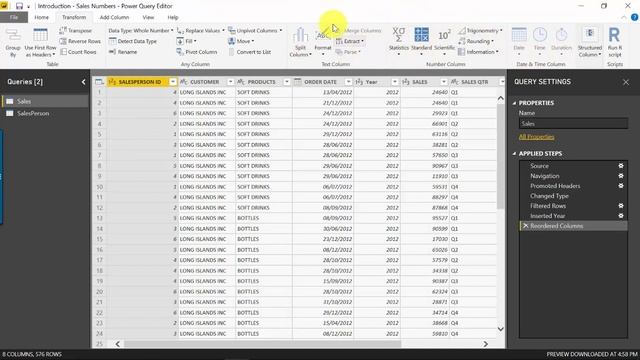Click the horizontal scrollbar of data grid

[x=262, y=344]
